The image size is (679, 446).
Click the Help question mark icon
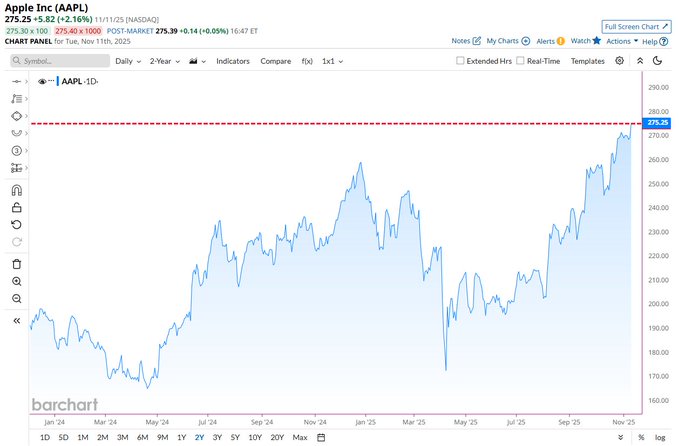click(663, 42)
